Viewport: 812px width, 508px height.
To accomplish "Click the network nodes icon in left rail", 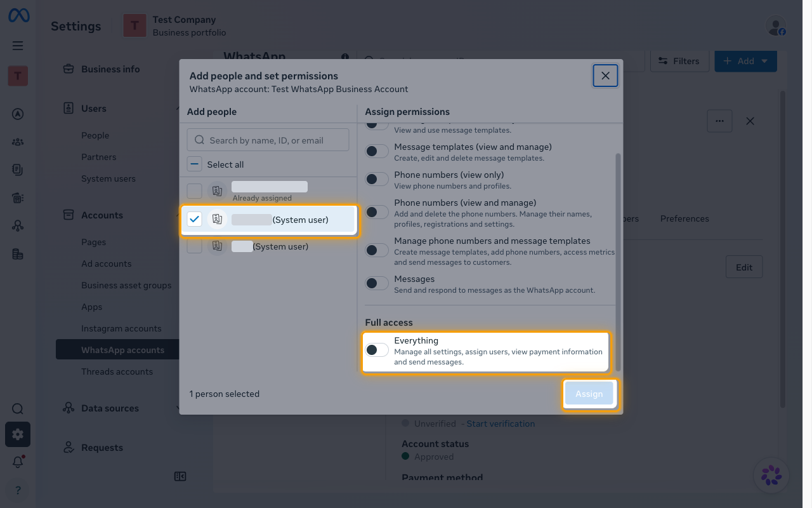I will (18, 226).
